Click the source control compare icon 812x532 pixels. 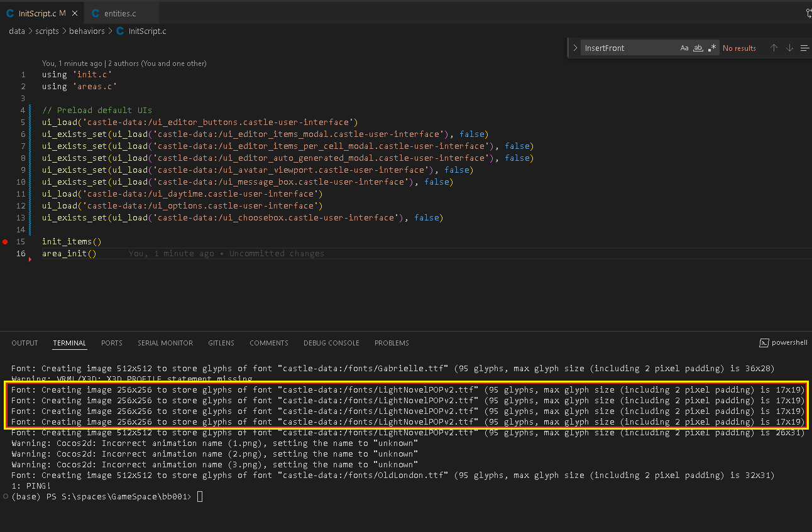808,13
